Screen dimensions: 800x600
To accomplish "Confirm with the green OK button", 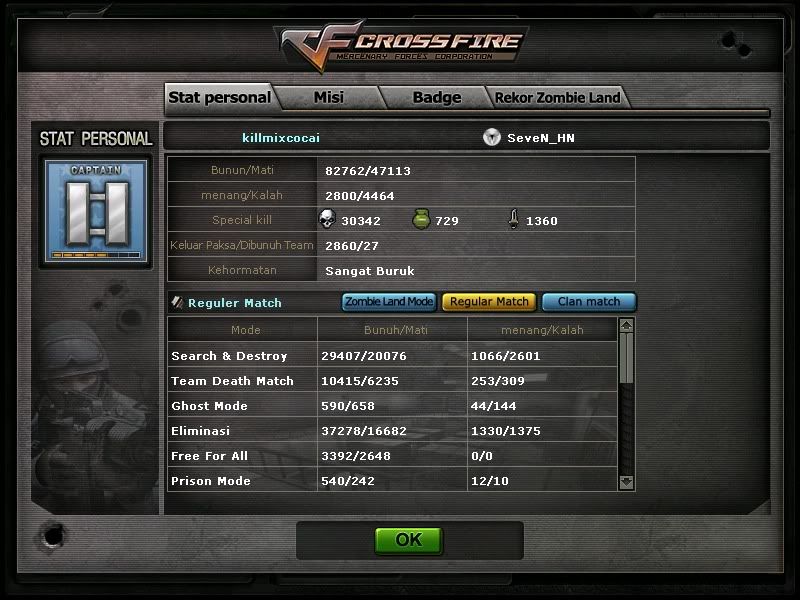I will [409, 540].
